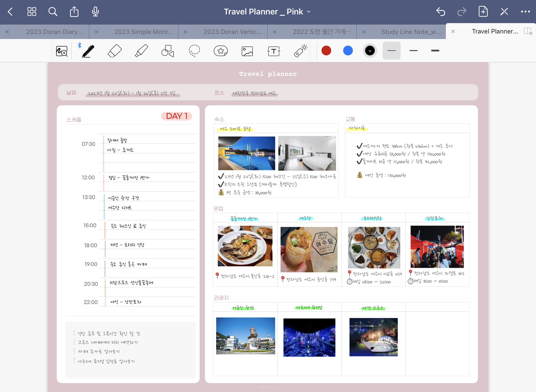The image size is (536, 392).
Task: Open the three-dot more options menu
Action: tap(525, 12)
